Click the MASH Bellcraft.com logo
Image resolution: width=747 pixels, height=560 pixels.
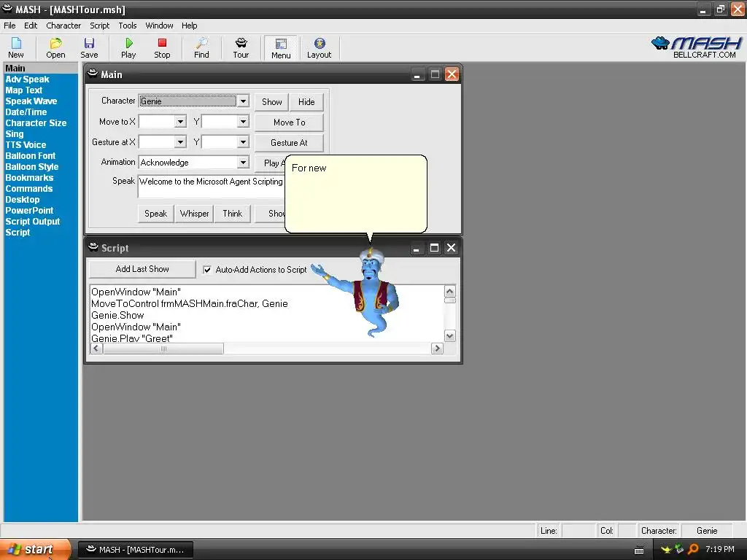(696, 47)
